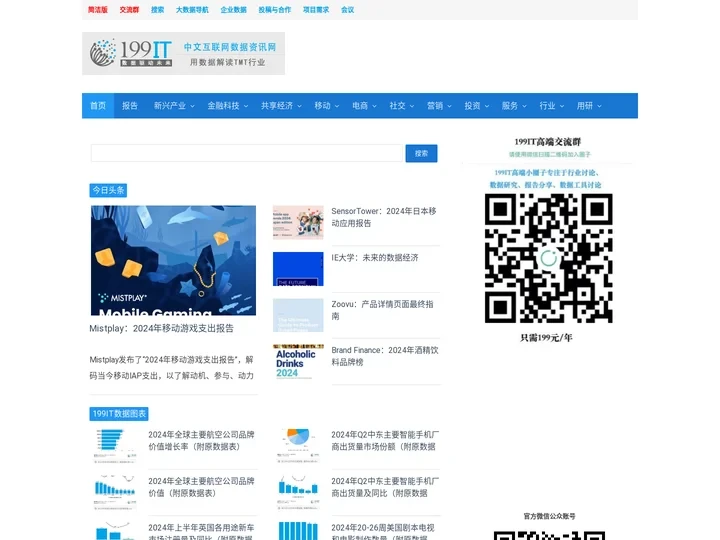Open 2024年全球主要航空公司品牌价值增长率 article

point(202,440)
